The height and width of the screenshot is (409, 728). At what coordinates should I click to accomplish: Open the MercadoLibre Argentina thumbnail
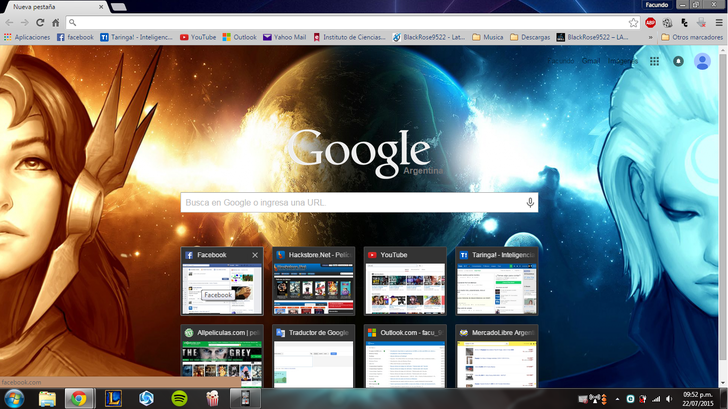click(x=497, y=356)
